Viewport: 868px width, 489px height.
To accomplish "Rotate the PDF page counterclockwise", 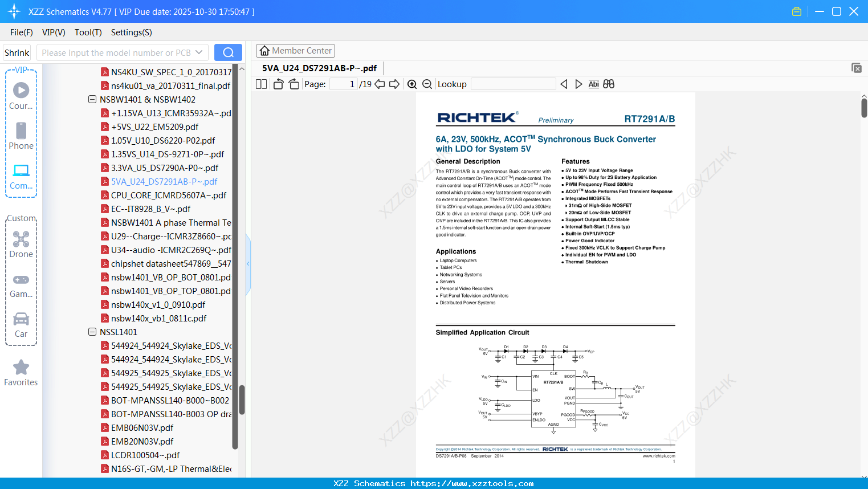I will coord(279,84).
